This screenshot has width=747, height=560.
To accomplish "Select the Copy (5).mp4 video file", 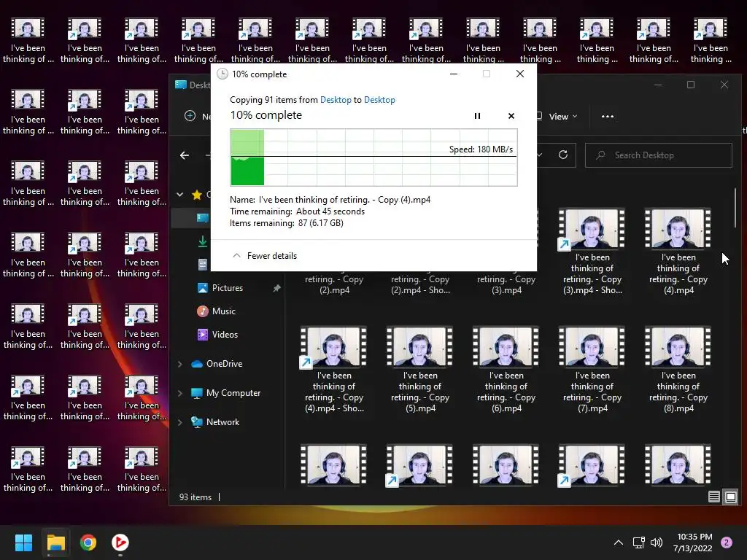I will pyautogui.click(x=419, y=369).
